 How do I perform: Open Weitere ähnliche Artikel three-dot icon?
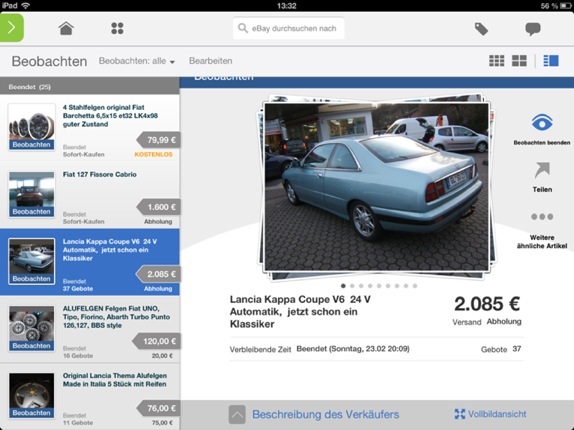(x=542, y=217)
